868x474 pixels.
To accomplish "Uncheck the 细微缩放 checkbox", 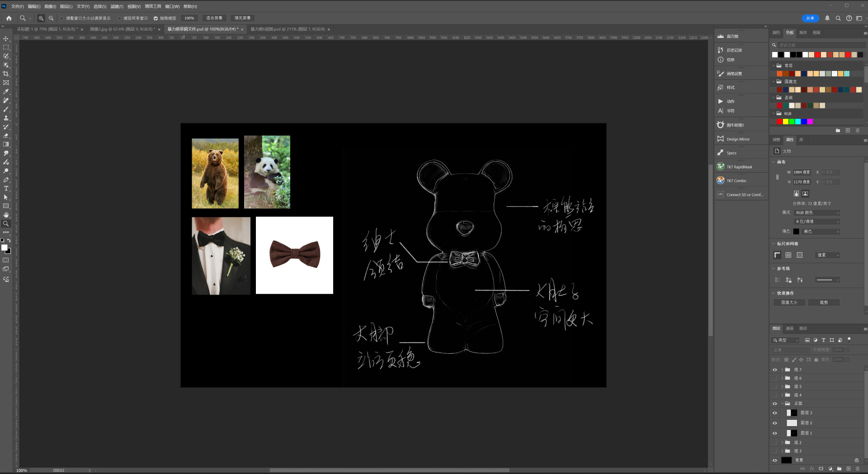I will click(156, 19).
